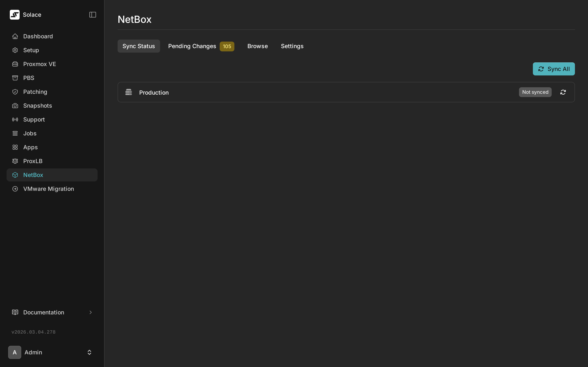Click the Pending Changes 105 counter badge
This screenshot has height=367, width=588.
tap(227, 46)
